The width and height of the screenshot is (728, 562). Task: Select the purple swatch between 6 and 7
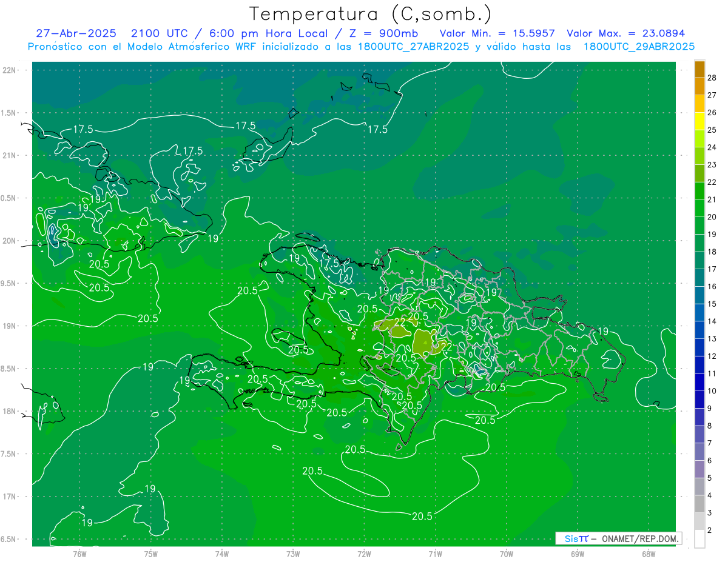click(x=699, y=452)
